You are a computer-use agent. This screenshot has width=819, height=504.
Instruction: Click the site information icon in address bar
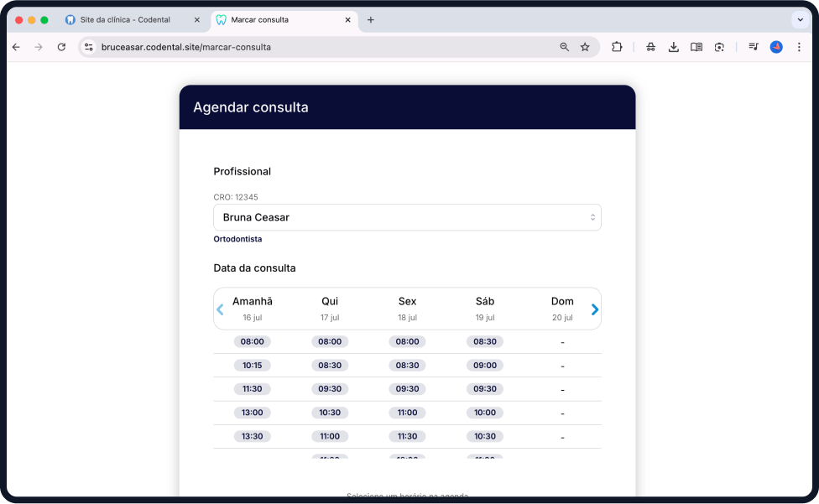pyautogui.click(x=89, y=47)
